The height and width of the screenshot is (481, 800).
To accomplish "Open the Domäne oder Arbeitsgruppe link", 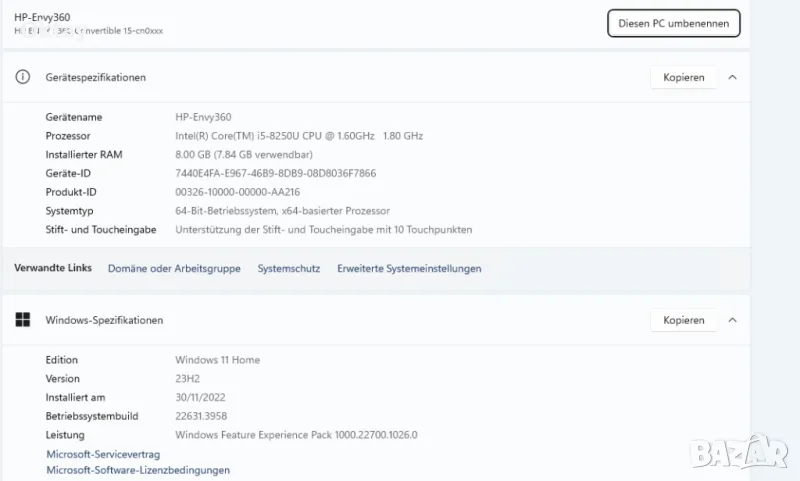I will [174, 268].
